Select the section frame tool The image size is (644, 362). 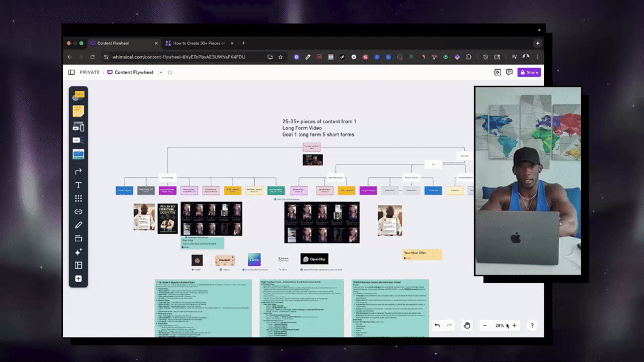(79, 238)
